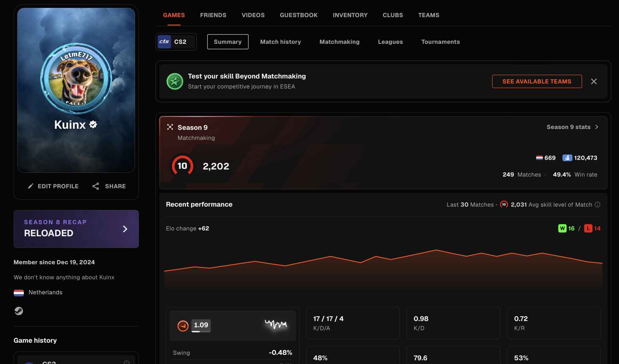The width and height of the screenshot is (619, 364).
Task: Click the CS2 game logo icon
Action: [x=164, y=42]
